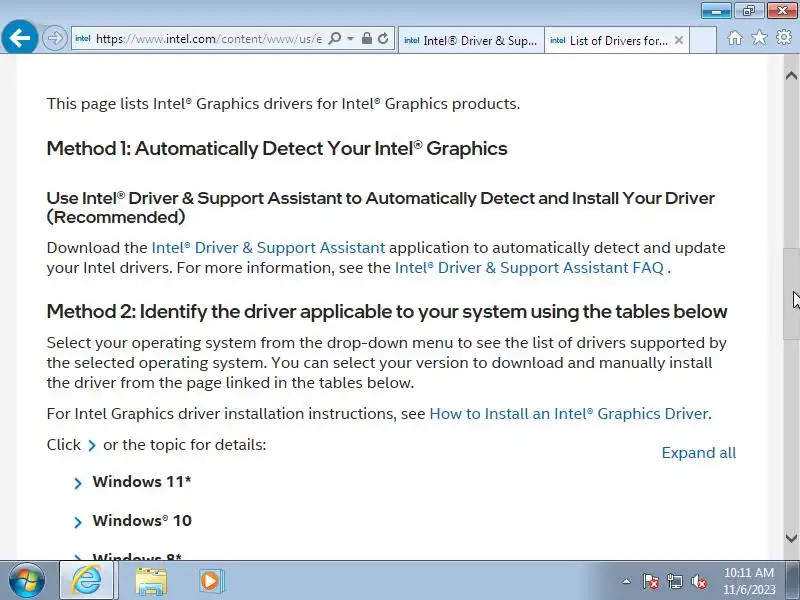This screenshot has height=600, width=800.
Task: Expand the Windows 10 chevron
Action: pos(78,522)
